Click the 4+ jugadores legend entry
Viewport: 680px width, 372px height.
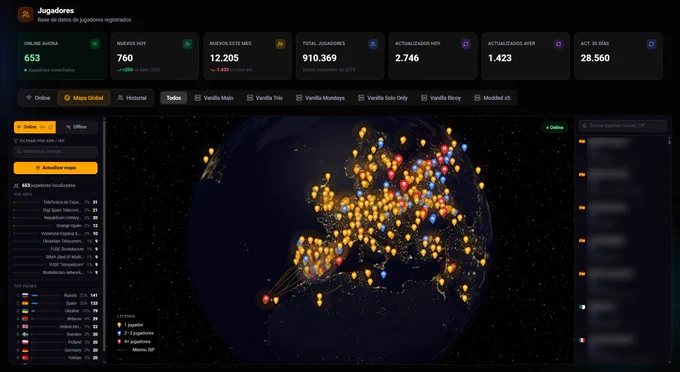click(134, 341)
